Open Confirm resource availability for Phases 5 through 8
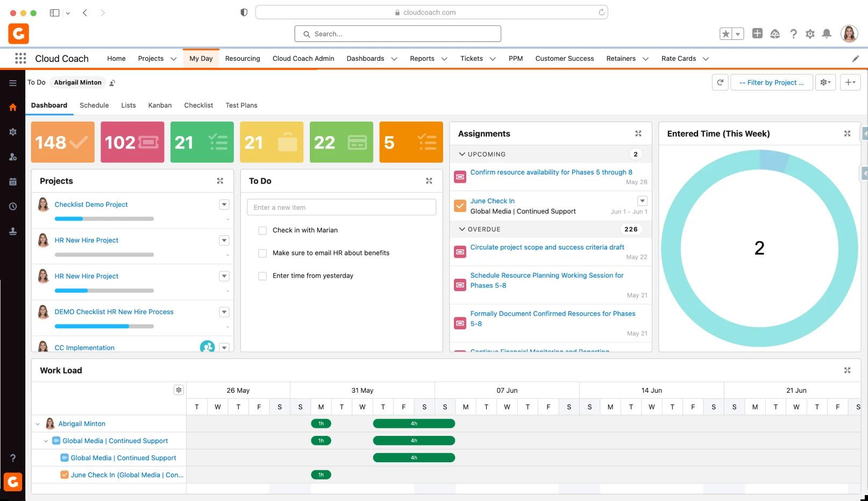The width and height of the screenshot is (868, 501). point(551,172)
